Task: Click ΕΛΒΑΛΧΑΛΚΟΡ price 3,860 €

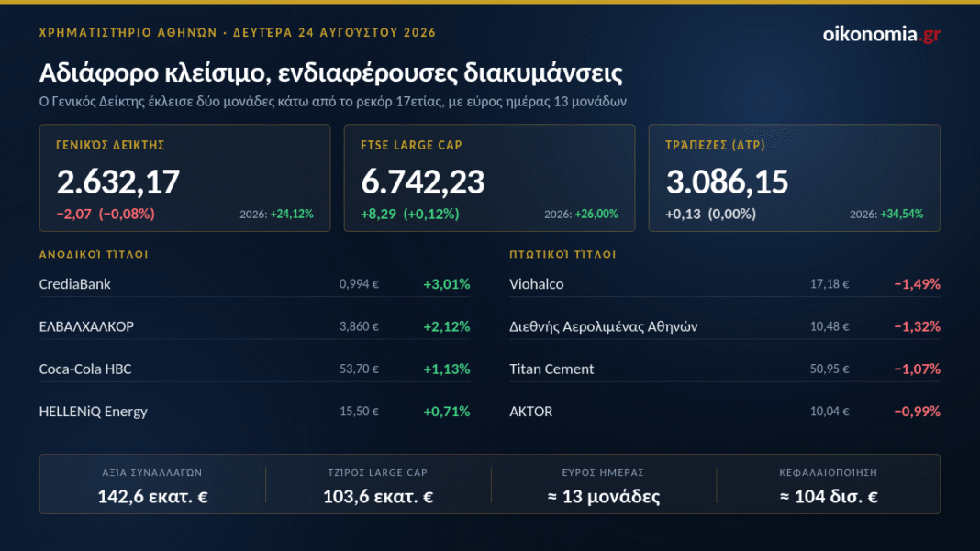Action: pos(359,326)
